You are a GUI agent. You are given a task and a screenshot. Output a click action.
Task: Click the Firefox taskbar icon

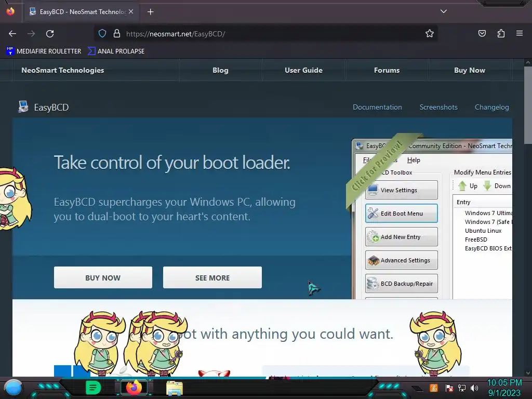[x=134, y=388]
